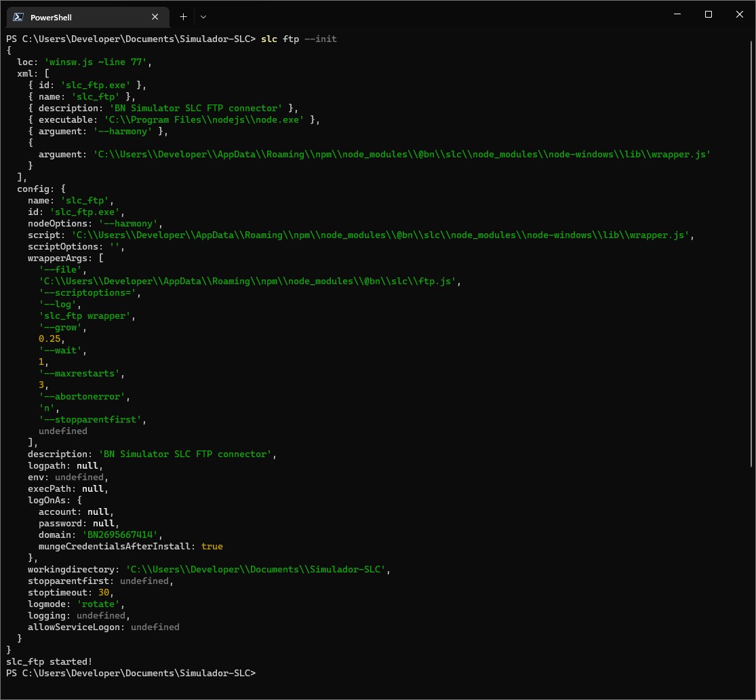Click the minimize icon in the title bar
Screen dimensions: 756x700
pyautogui.click(x=677, y=14)
